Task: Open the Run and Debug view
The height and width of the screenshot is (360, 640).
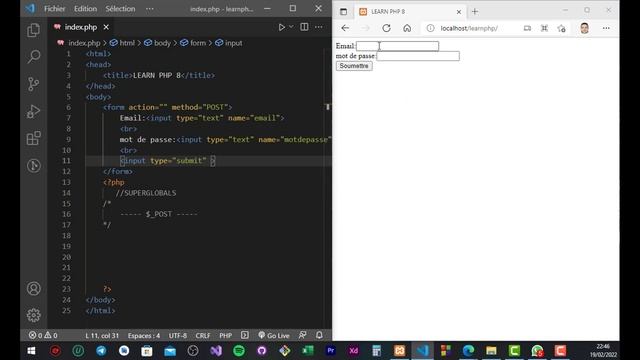Action: (x=33, y=111)
